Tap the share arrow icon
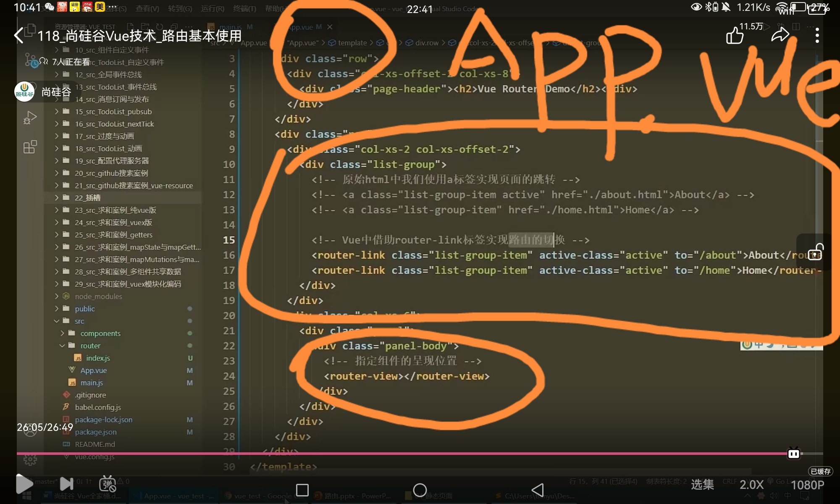The image size is (840, 504). 780,35
